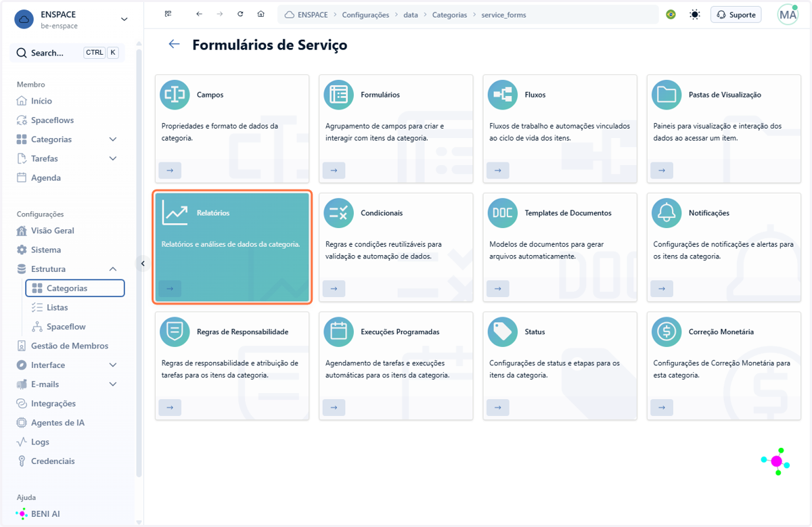Click the home icon in the top bar
The height and width of the screenshot is (527, 812).
pos(261,14)
